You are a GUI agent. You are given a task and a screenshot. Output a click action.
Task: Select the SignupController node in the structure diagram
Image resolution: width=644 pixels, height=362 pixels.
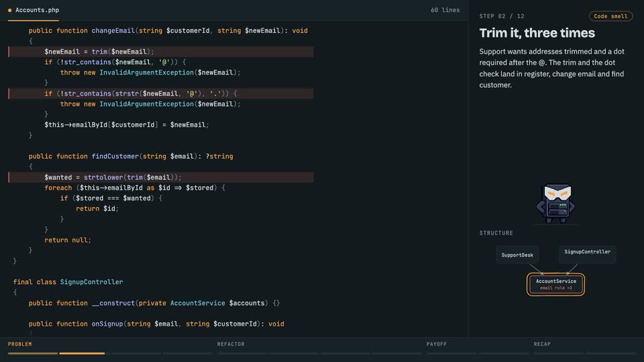pos(588,254)
